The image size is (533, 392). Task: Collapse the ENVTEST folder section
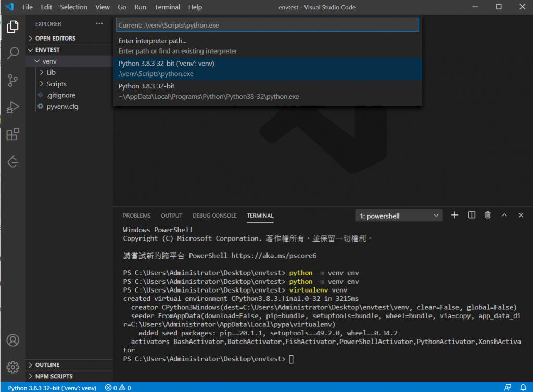click(69, 50)
